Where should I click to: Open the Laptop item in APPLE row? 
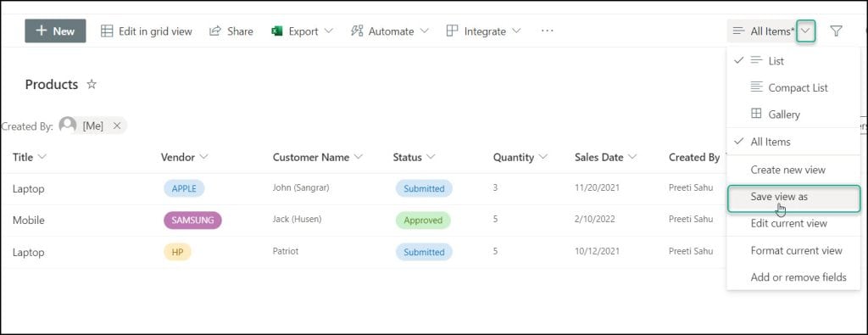pyautogui.click(x=28, y=189)
